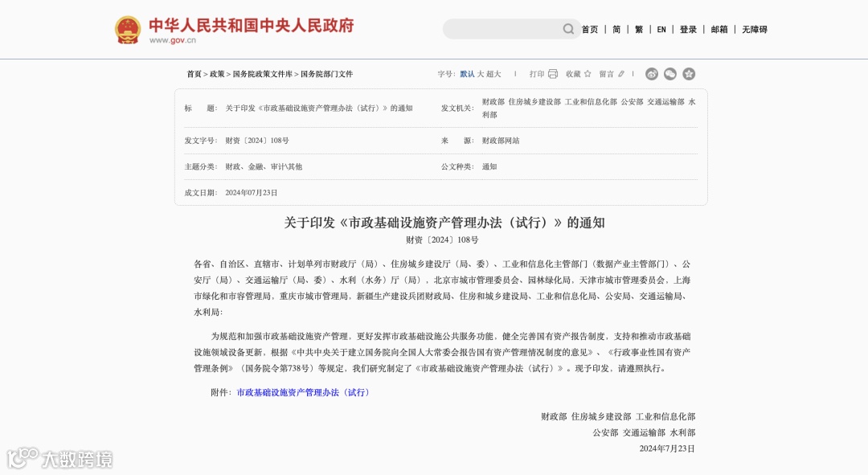
Task: Open 无障碍 accessibility mode
Action: pyautogui.click(x=755, y=30)
